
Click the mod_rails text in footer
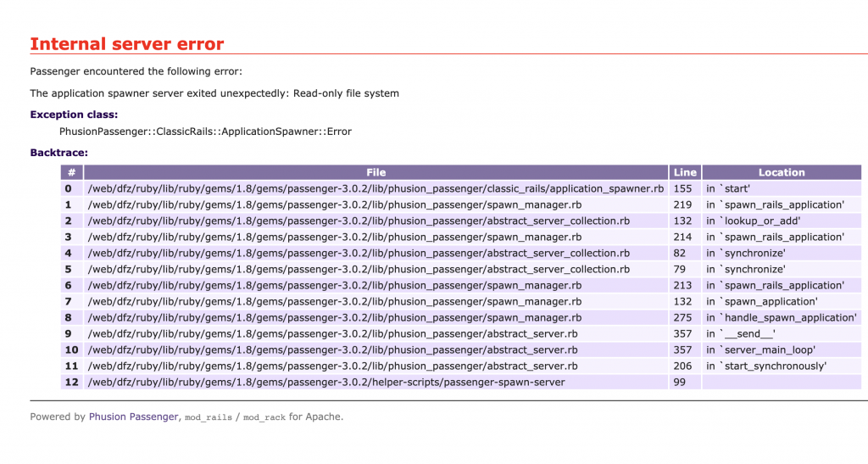pyautogui.click(x=208, y=417)
